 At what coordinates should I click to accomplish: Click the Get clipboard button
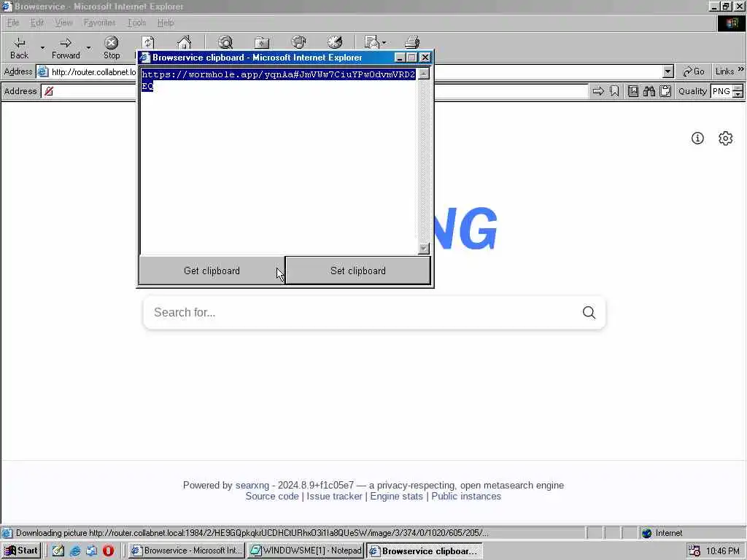tap(212, 271)
